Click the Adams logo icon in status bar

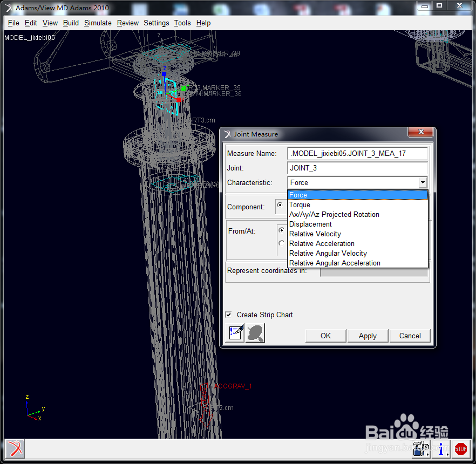click(x=15, y=449)
